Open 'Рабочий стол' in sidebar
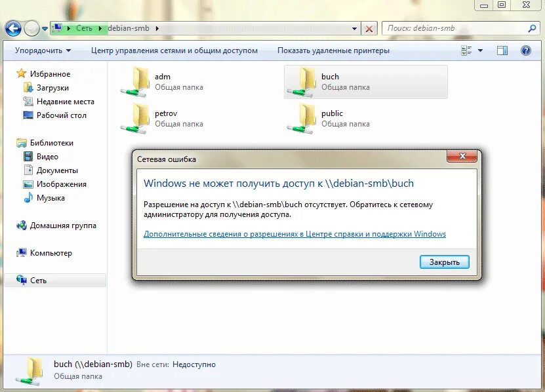Screen dimensions: 545x392 pyautogui.click(x=62, y=115)
